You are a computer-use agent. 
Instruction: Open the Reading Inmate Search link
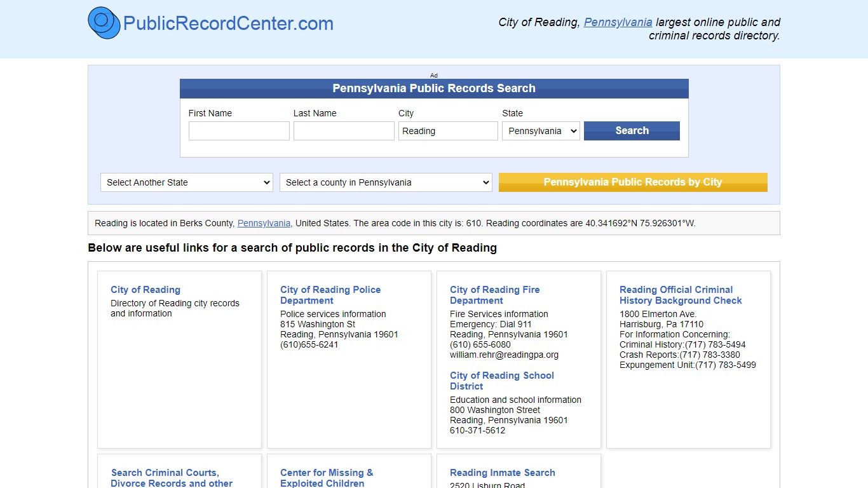[503, 473]
